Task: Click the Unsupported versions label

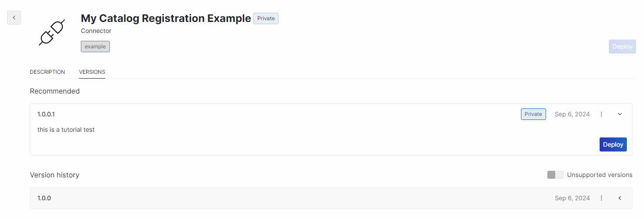Action: [600, 175]
